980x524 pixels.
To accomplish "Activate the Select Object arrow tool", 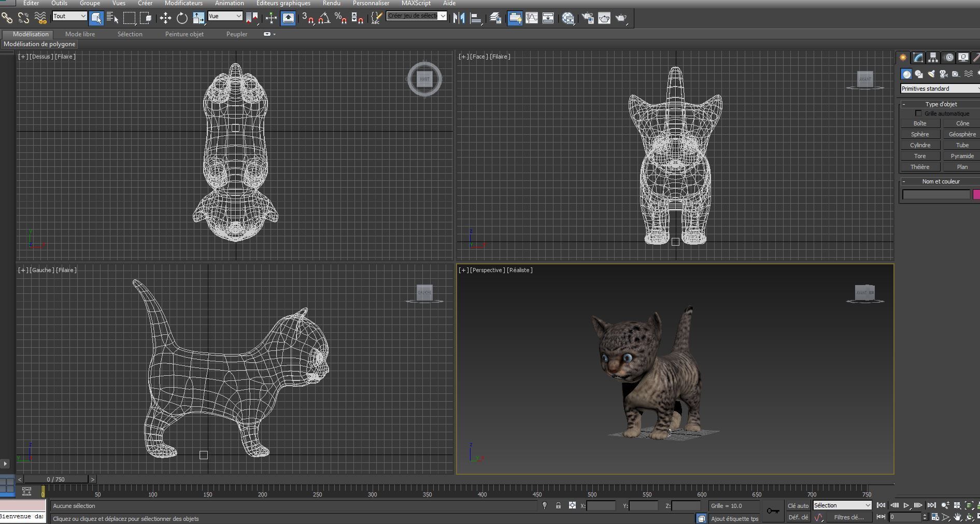I will coord(96,18).
